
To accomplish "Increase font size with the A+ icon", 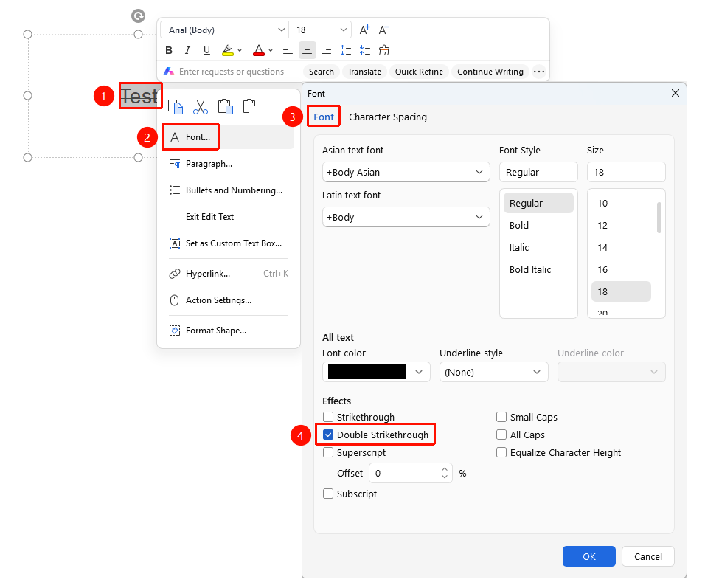I will click(364, 30).
